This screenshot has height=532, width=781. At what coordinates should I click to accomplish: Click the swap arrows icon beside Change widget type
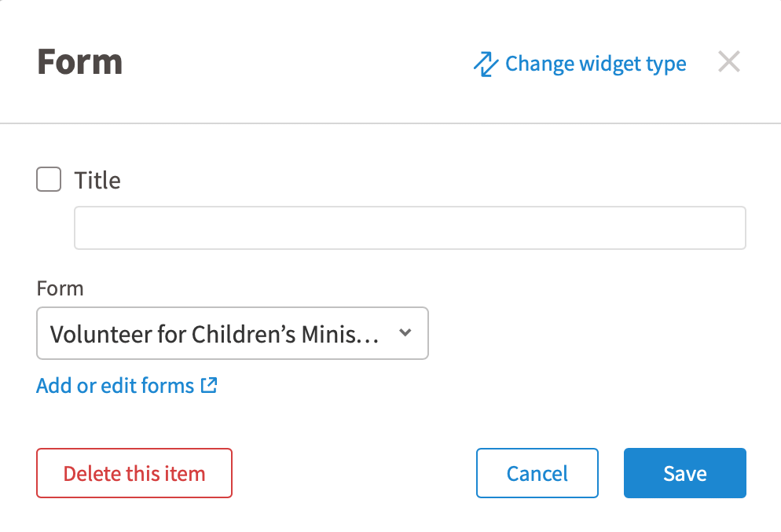(486, 64)
